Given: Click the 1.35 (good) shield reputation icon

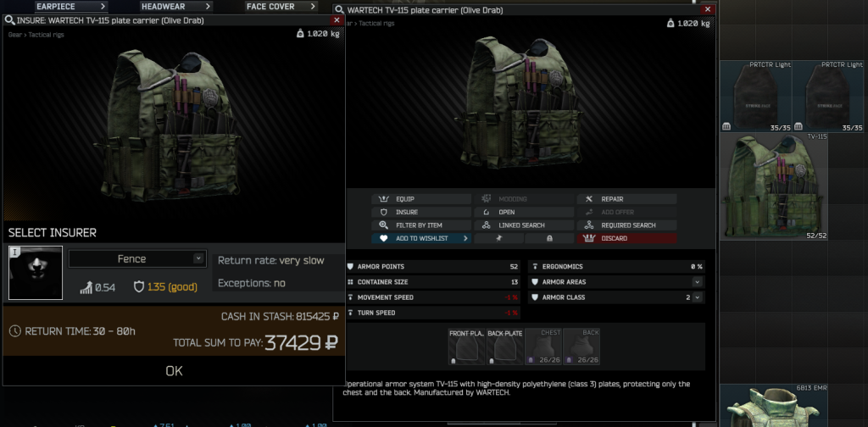Looking at the screenshot, I should pos(139,287).
